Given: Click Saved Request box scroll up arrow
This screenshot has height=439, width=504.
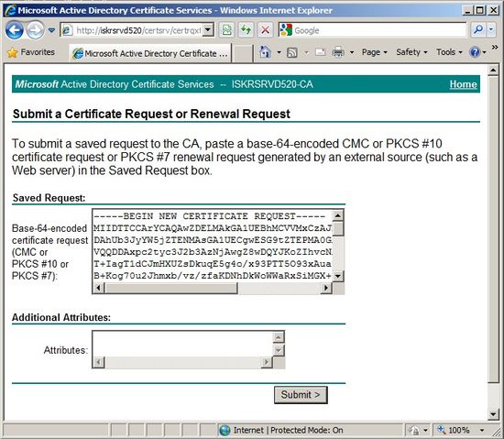Looking at the screenshot, I should click(x=338, y=215).
